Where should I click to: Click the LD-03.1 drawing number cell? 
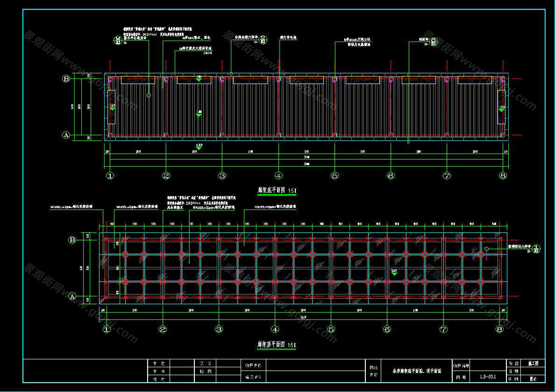[491, 377]
